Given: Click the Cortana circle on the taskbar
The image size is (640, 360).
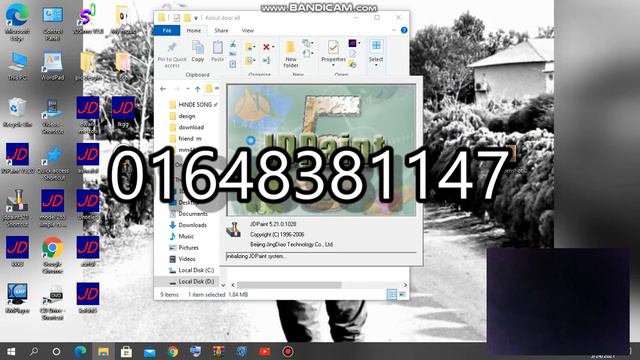Looking at the screenshot, I should pos(56,351).
